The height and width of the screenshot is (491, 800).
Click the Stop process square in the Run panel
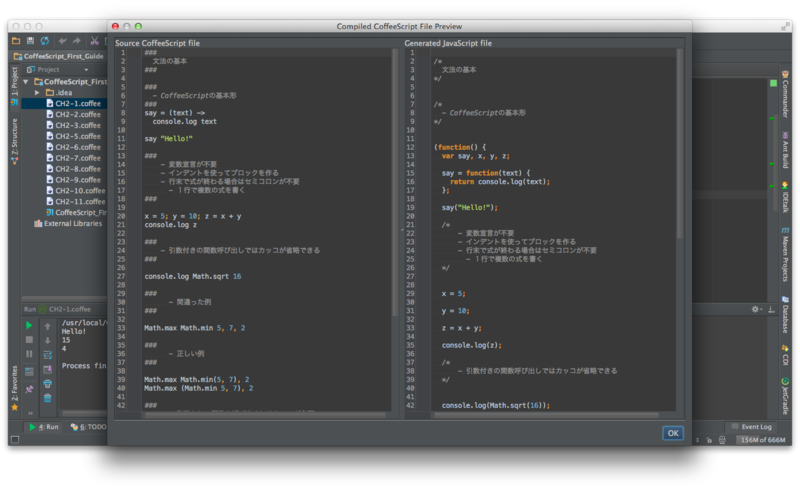(29, 340)
